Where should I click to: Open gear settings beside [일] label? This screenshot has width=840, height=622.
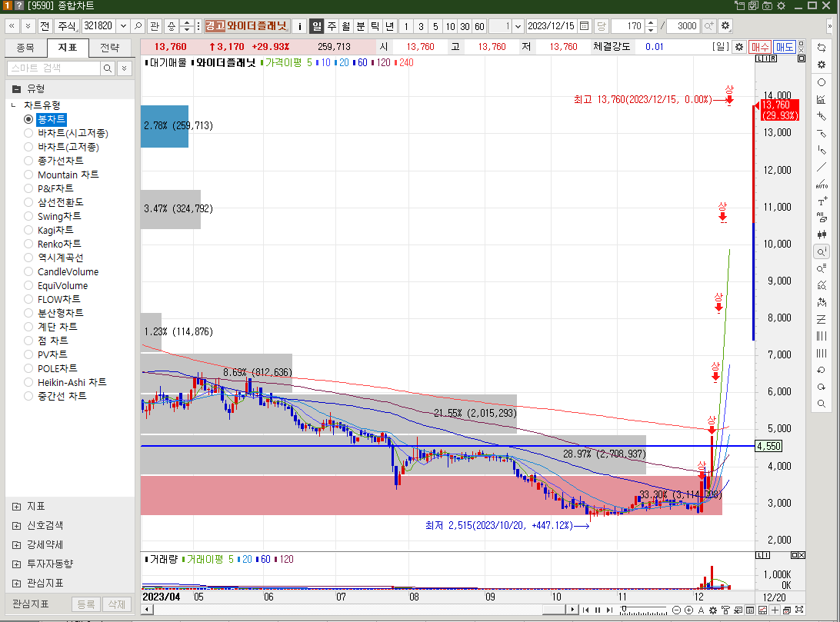(739, 47)
